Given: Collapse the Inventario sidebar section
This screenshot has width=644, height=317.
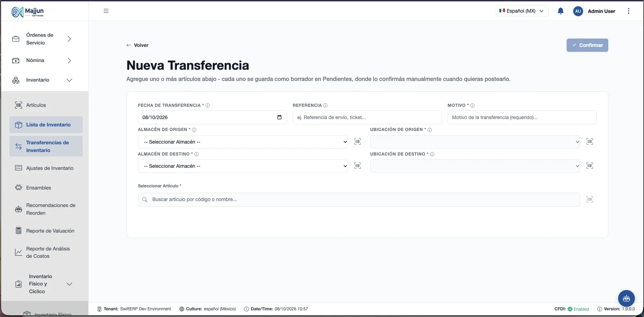Looking at the screenshot, I should 44,80.
